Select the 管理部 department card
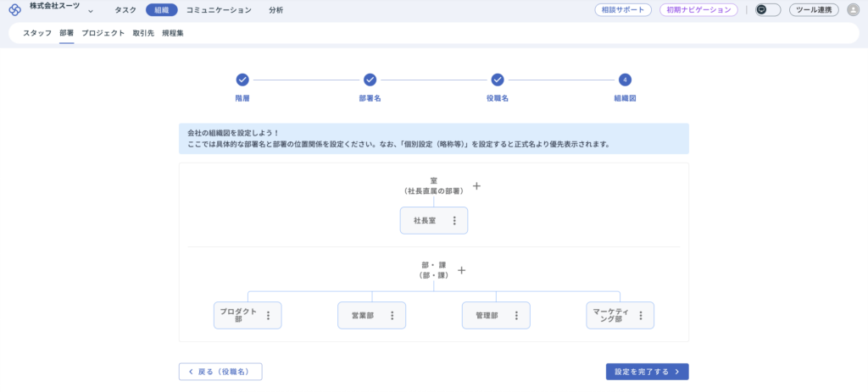Screen dimensions: 868x392 [496, 316]
